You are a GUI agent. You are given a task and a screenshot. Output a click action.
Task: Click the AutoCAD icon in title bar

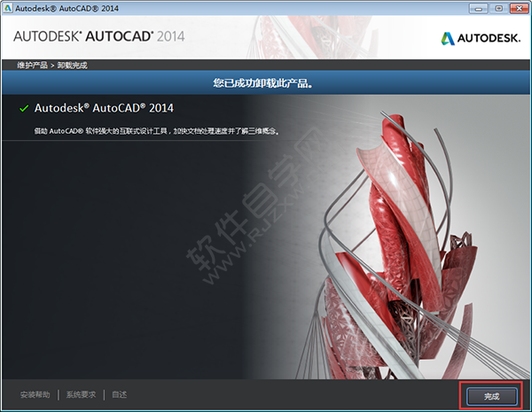coord(7,8)
